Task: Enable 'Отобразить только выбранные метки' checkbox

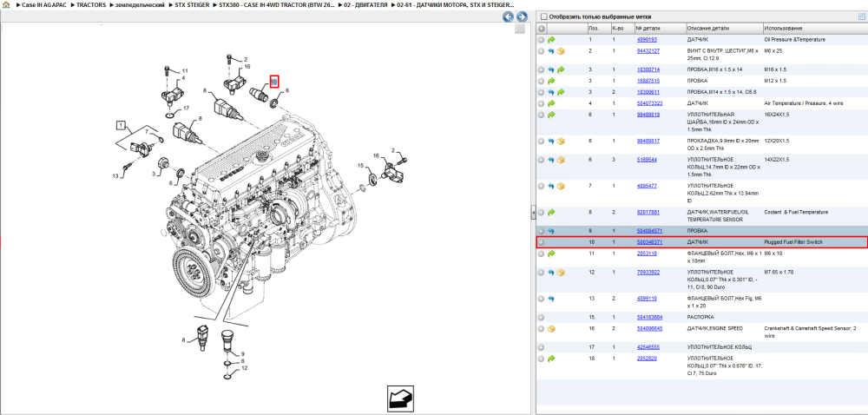Action: (543, 16)
